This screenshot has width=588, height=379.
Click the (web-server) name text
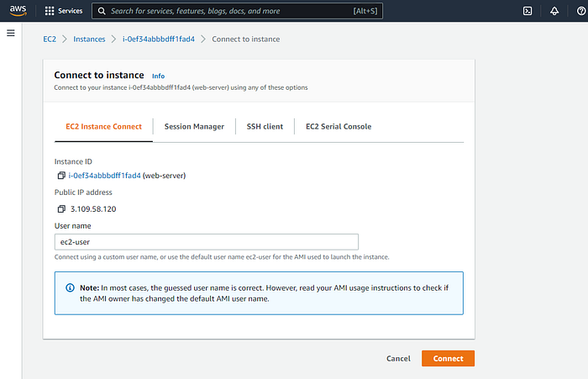[165, 176]
